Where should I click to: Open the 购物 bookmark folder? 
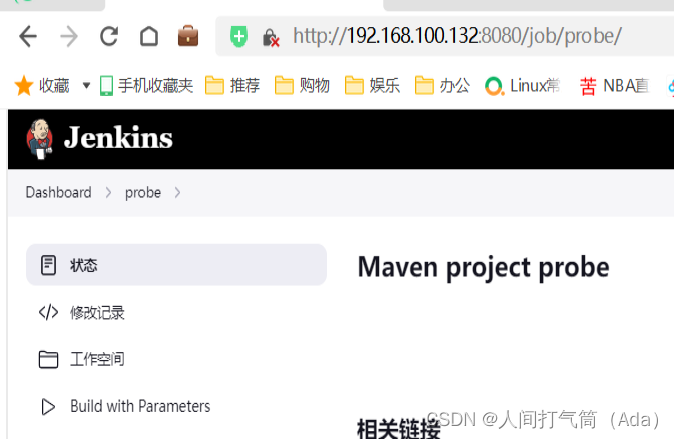pyautogui.click(x=302, y=86)
